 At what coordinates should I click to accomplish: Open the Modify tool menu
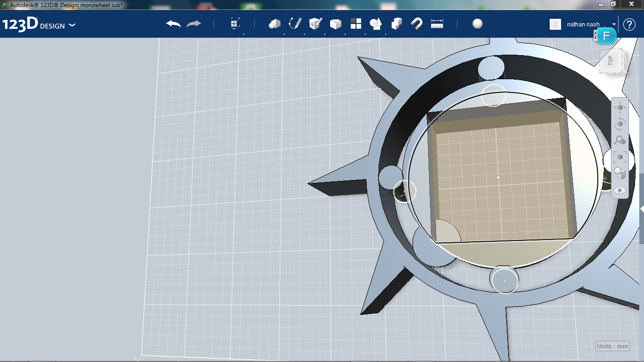(x=336, y=24)
